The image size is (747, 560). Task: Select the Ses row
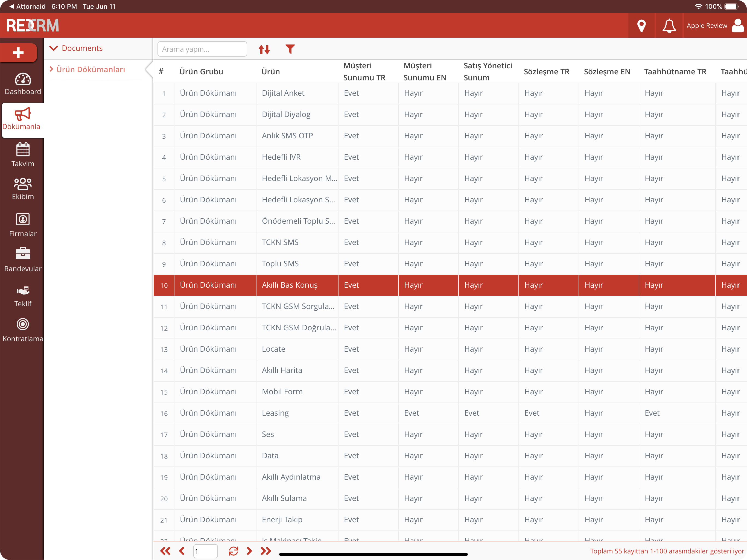(450, 434)
